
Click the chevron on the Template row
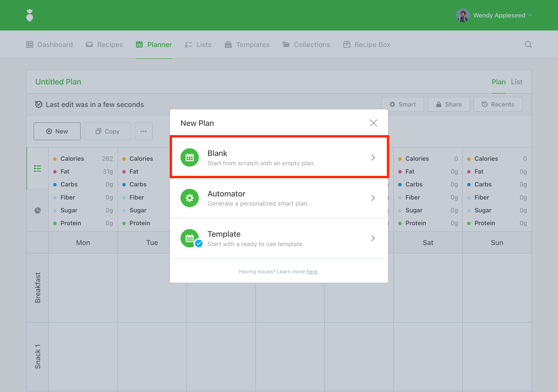[x=373, y=238]
